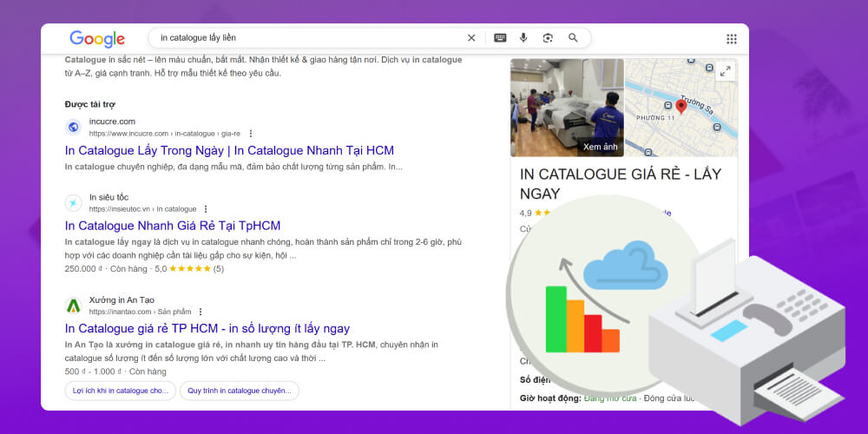Click the 5,0 star rating with (5) reviews
Screen dimensions: 868x434
189,268
